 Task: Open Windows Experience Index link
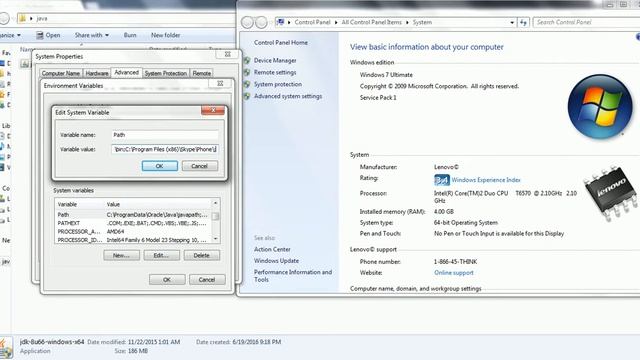(x=486, y=180)
